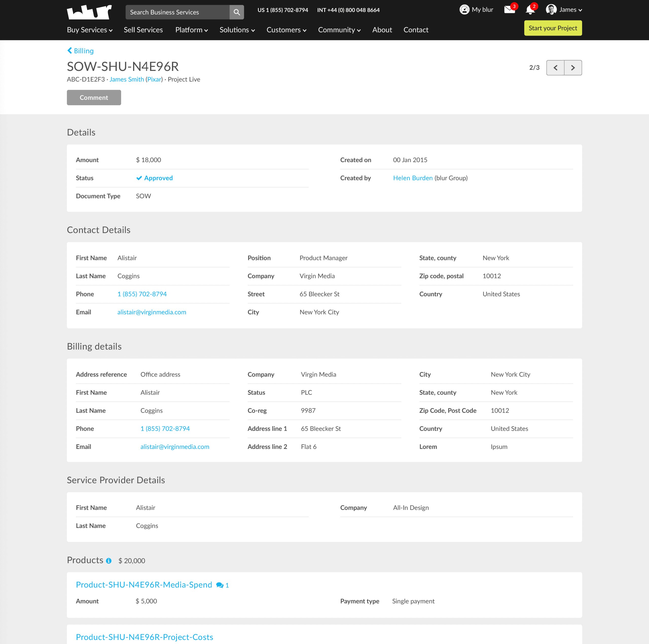Expand the Platform dropdown
This screenshot has width=649, height=644.
point(191,30)
